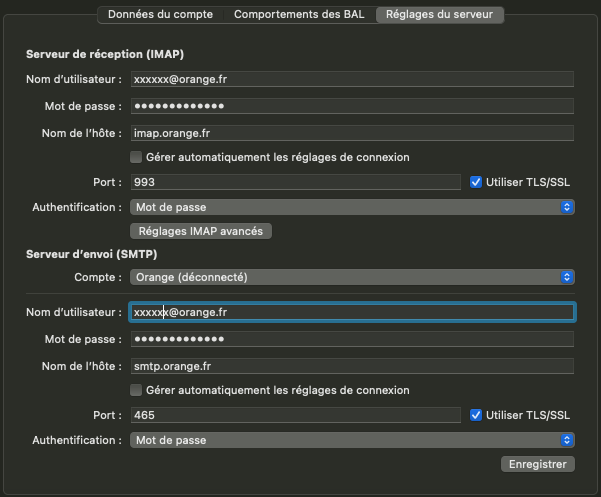Screen dimensions: 601x497
Task: Click the smtp.orange.fr host name field
Action: (x=352, y=366)
